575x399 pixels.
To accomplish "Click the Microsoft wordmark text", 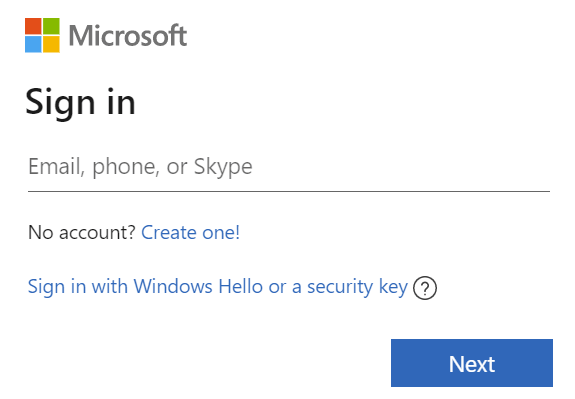I will point(128,36).
